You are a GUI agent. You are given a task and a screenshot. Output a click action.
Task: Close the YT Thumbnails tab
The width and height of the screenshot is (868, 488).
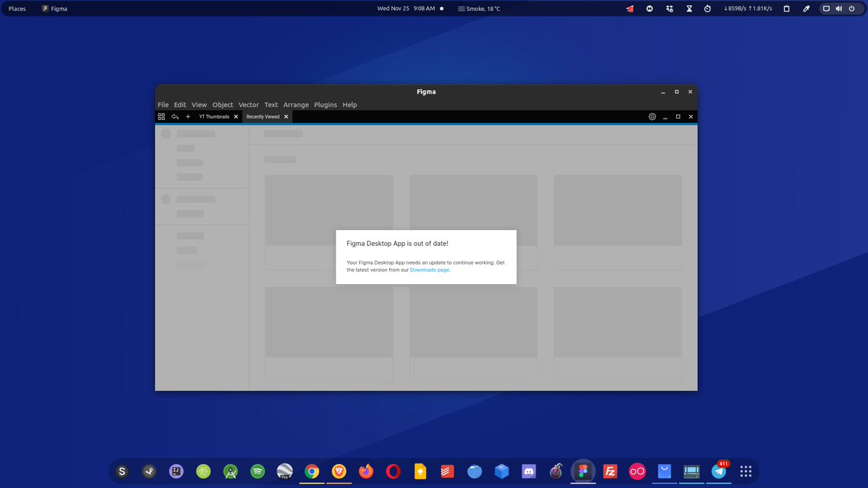click(x=236, y=116)
